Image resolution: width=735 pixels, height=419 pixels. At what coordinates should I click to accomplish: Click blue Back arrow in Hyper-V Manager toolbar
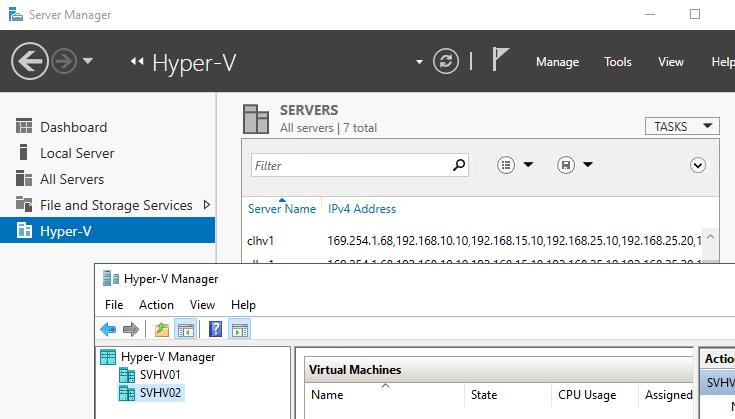pos(108,329)
